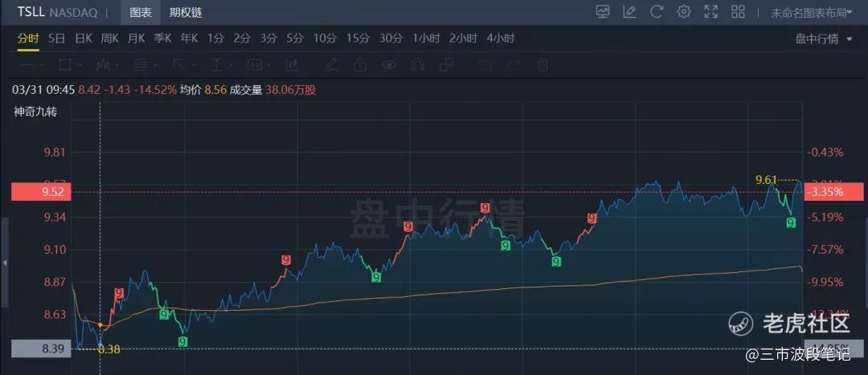Viewport: 868px width, 375px height.
Task: Open the multi-chart grid layout icon
Action: [738, 11]
